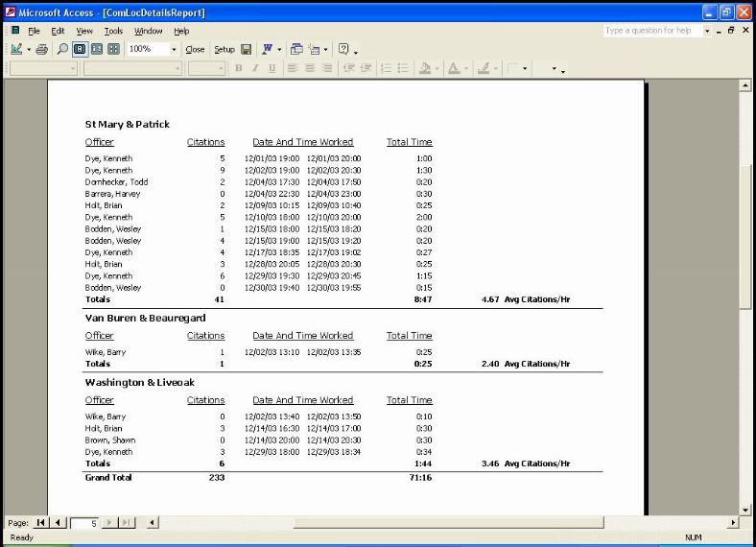756x547 pixels.
Task: Click the Database Window icon
Action: [x=296, y=49]
